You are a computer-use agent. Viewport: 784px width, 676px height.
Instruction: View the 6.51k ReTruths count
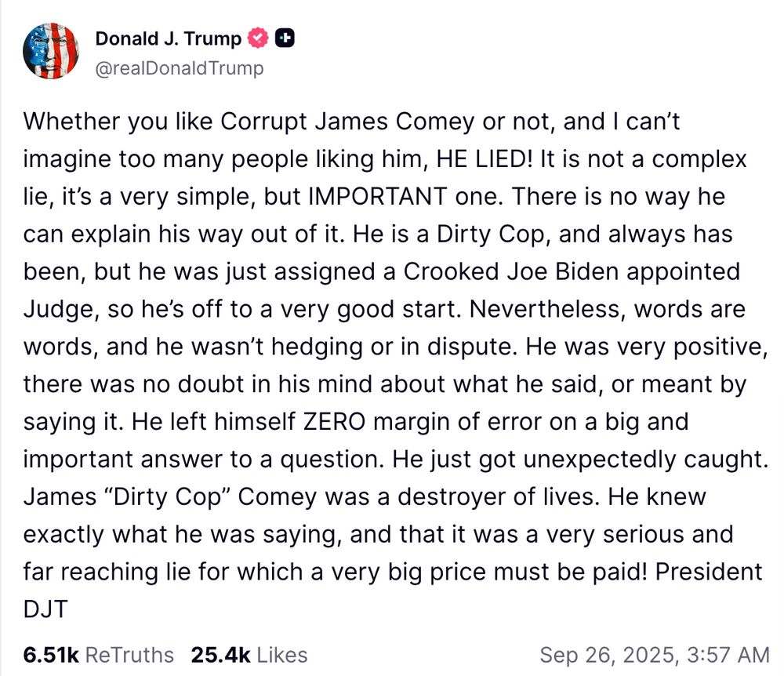pos(51,655)
